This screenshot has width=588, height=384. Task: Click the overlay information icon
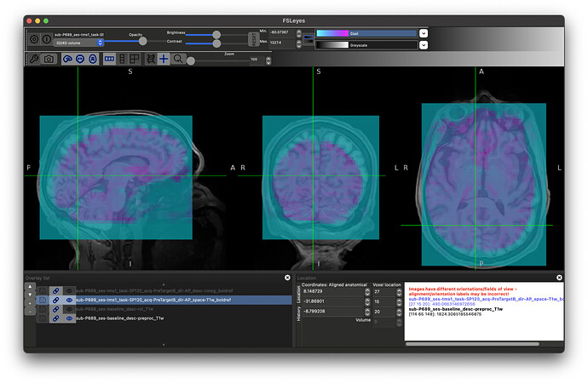(45, 39)
